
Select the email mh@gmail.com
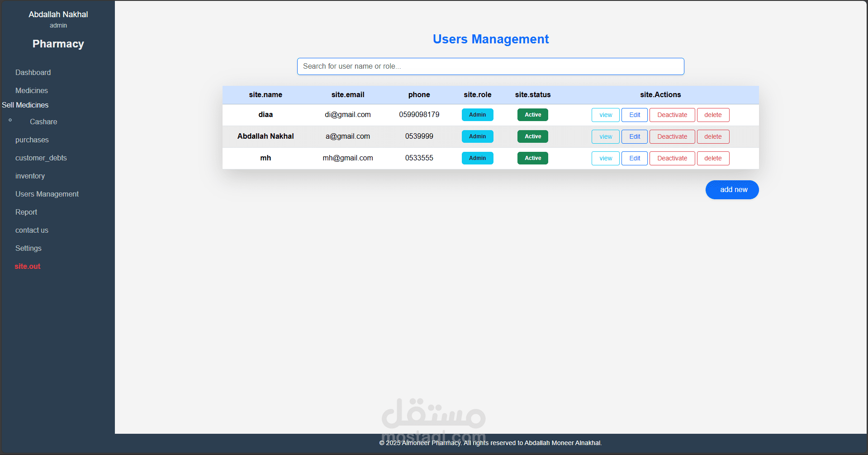(x=348, y=158)
